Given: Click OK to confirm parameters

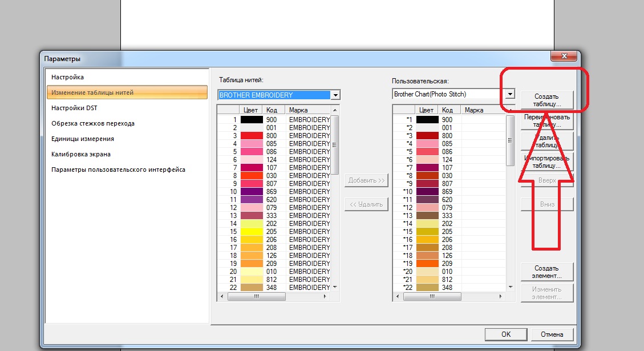Looking at the screenshot, I should pyautogui.click(x=506, y=334).
